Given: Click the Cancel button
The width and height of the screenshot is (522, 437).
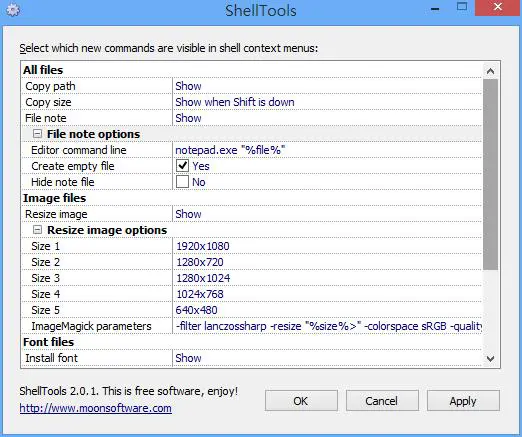Looking at the screenshot, I should pos(382,401).
